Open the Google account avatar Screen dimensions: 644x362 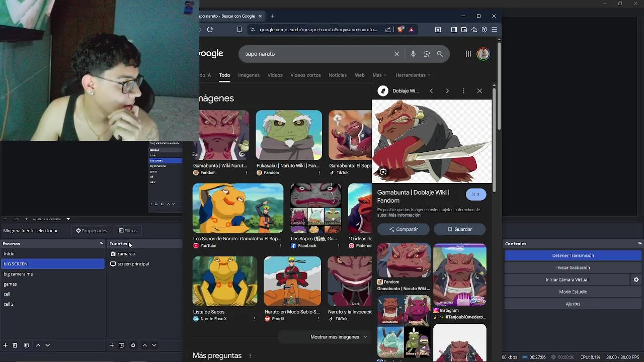tap(483, 54)
